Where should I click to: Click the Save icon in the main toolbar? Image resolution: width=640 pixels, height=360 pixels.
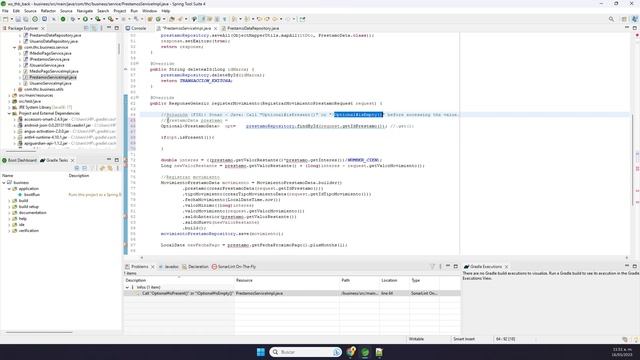[x=18, y=19]
